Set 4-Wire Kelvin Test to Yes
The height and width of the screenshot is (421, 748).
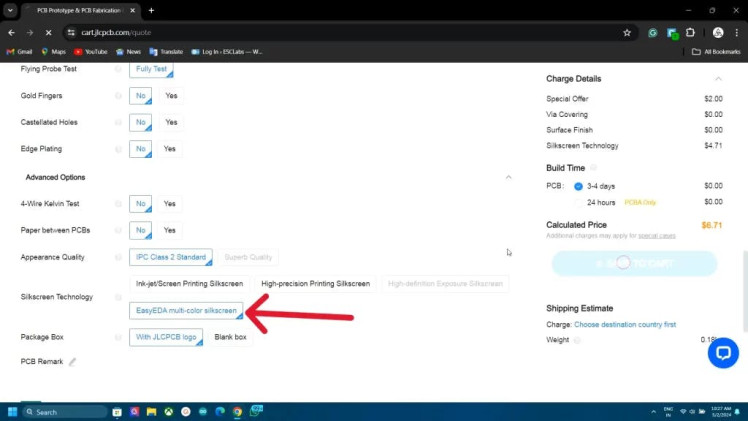click(170, 204)
